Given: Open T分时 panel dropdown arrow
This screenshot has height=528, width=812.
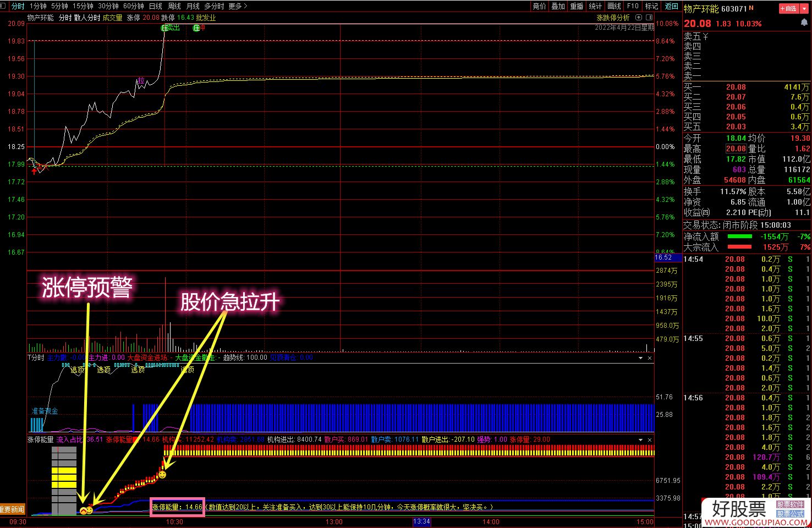Looking at the screenshot, I should click(x=640, y=358).
